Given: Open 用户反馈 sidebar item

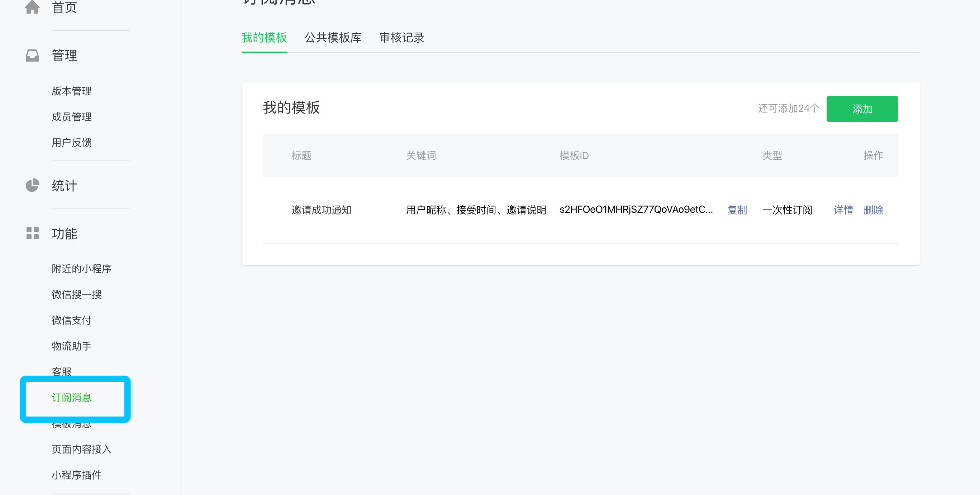Looking at the screenshot, I should coord(72,143).
